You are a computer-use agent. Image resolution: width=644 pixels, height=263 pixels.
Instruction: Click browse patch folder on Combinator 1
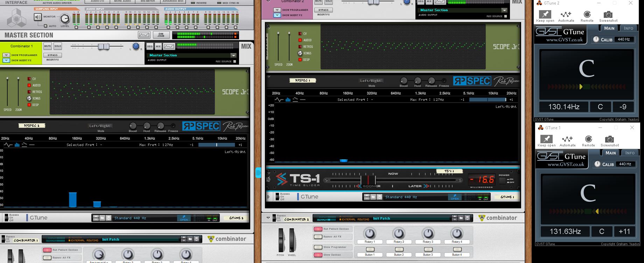(x=190, y=239)
